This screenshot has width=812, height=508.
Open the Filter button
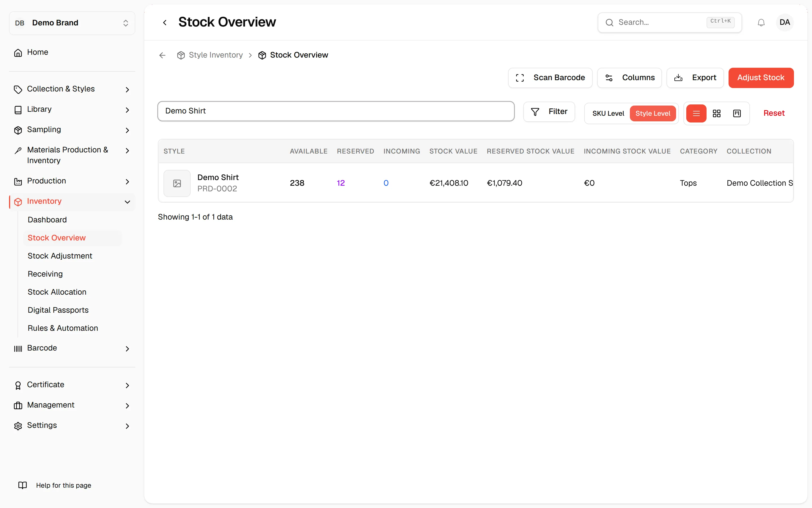(x=549, y=112)
